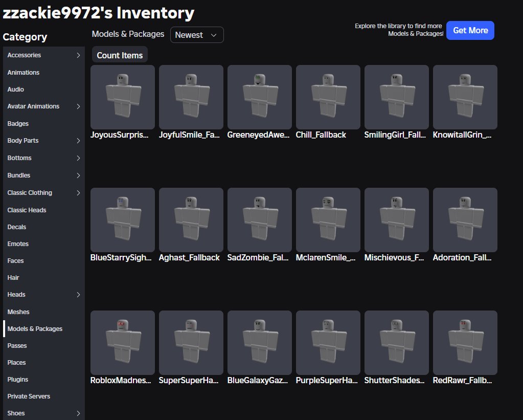The width and height of the screenshot is (523, 420).
Task: Open the MclarenSmile model thumbnail
Action: 328,220
